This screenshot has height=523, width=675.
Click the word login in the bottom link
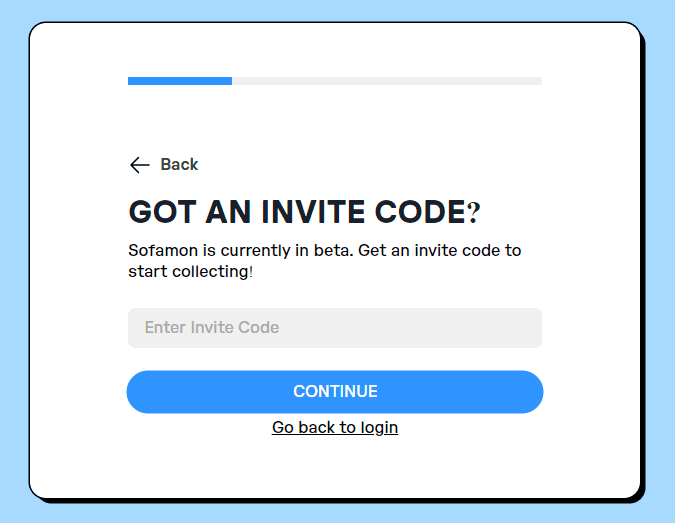coord(379,427)
